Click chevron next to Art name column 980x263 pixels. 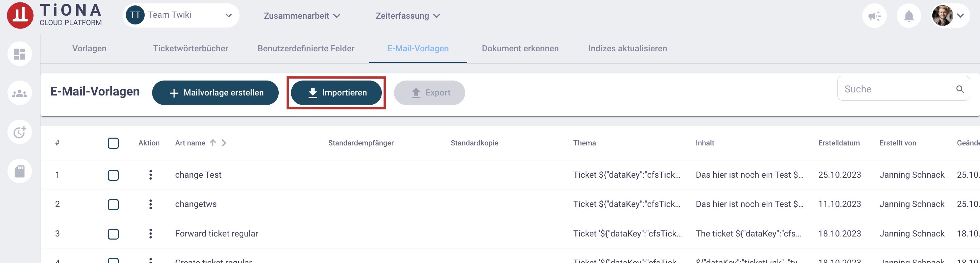[x=224, y=143]
